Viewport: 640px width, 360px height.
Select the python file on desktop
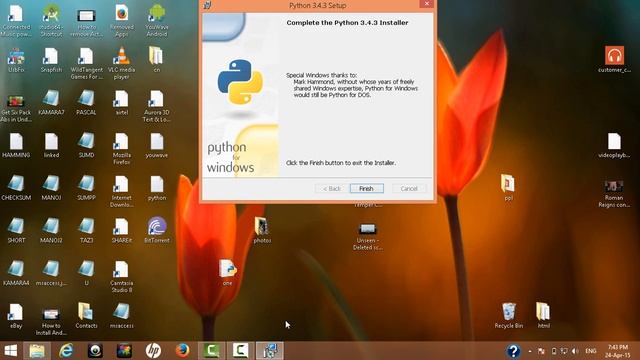point(157,188)
